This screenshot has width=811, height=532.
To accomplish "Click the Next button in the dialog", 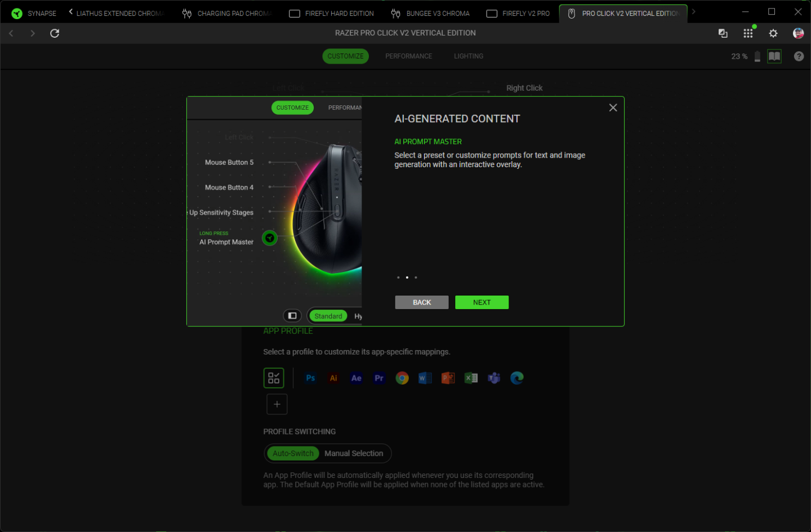I will (x=482, y=302).
